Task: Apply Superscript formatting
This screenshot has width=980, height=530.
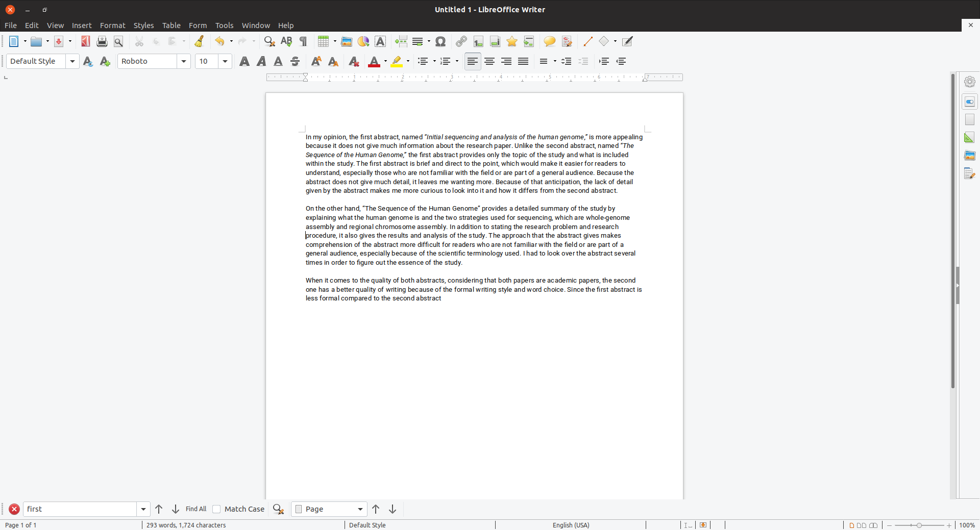Action: (x=316, y=62)
